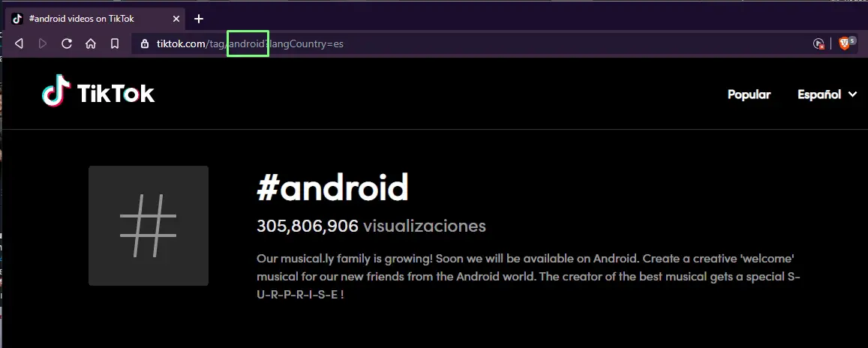Click the 305,806,906 visualizaciones count

(x=371, y=226)
